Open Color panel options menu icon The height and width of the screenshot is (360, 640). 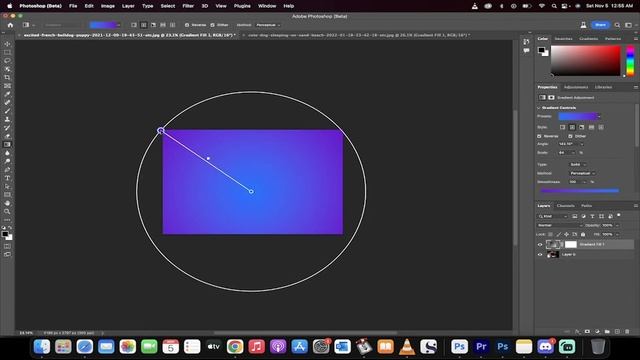pos(636,39)
